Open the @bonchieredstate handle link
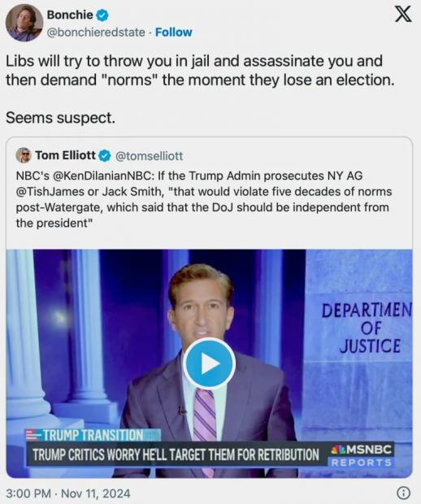The width and height of the screenshot is (421, 504). coord(96,33)
